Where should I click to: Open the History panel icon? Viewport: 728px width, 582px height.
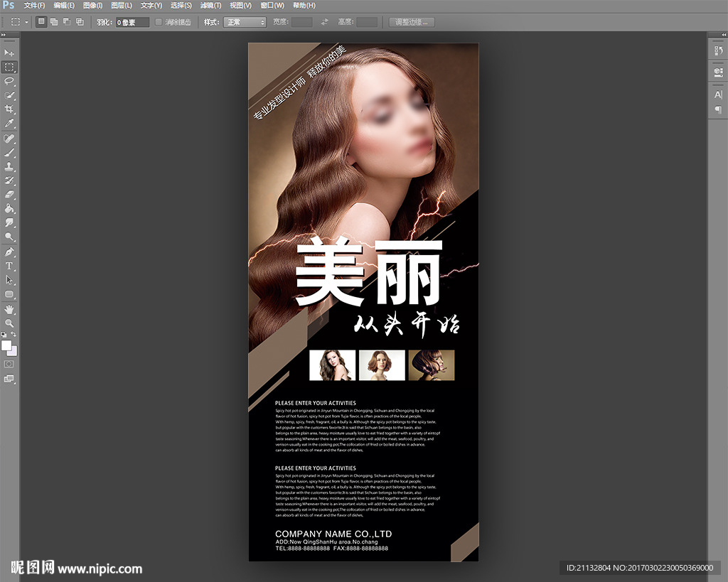717,51
